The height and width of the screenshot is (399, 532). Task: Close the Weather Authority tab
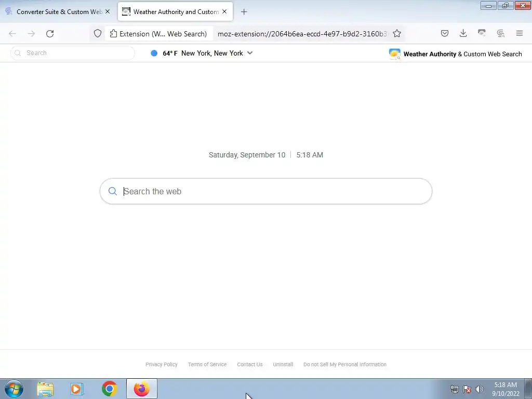pyautogui.click(x=224, y=11)
